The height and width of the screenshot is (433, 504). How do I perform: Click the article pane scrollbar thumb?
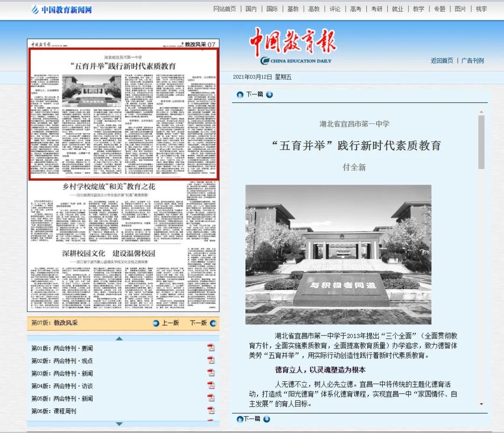pos(481,142)
